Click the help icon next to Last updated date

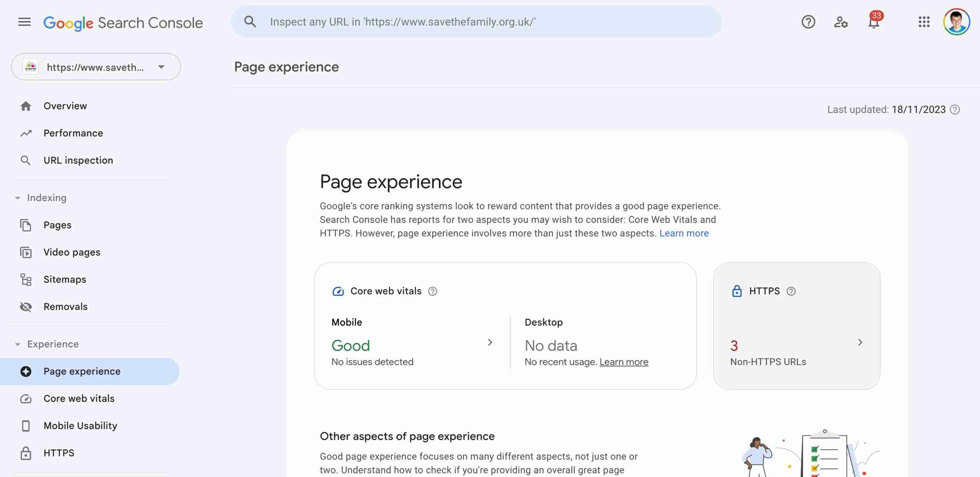point(955,110)
